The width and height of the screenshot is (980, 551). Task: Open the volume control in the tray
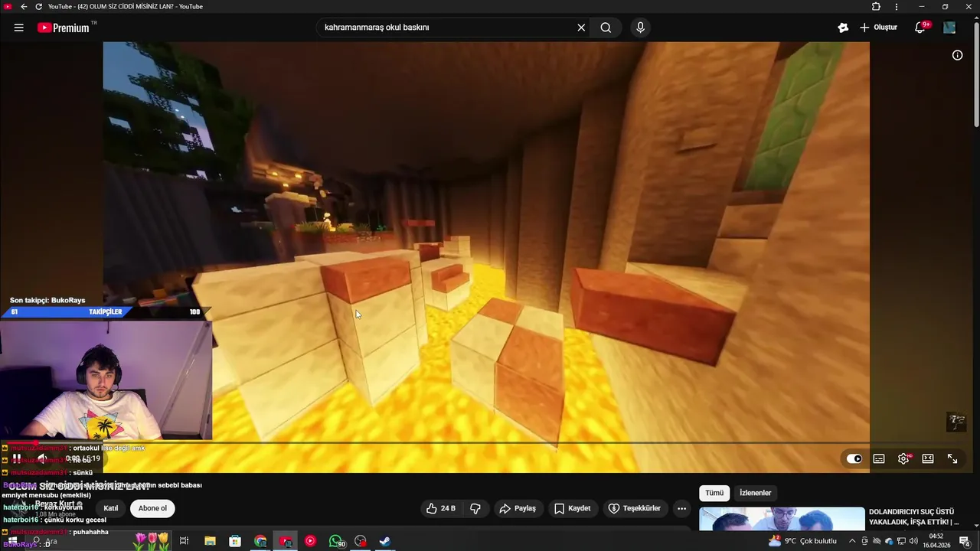(x=913, y=541)
